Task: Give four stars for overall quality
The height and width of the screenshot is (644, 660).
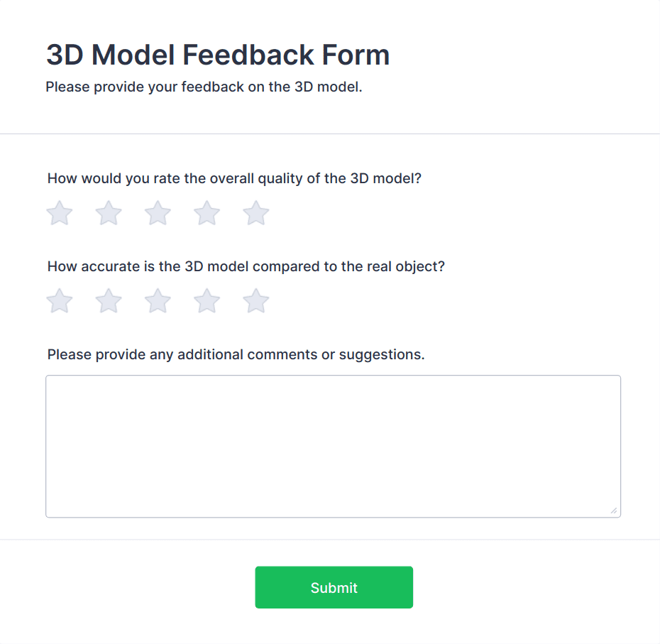Action: click(207, 213)
